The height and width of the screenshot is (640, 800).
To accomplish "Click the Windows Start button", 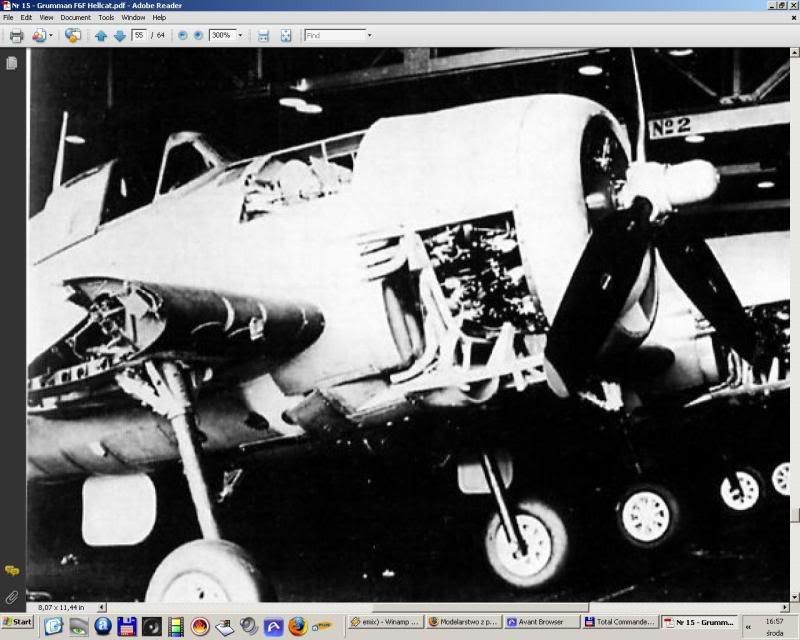I will pos(18,622).
